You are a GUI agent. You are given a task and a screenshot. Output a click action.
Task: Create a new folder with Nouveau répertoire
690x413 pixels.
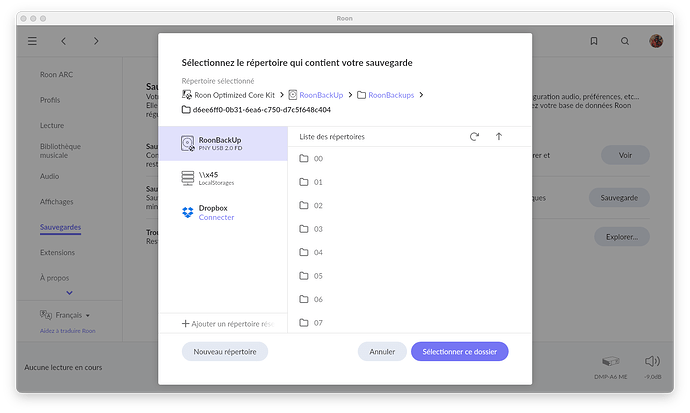point(225,351)
